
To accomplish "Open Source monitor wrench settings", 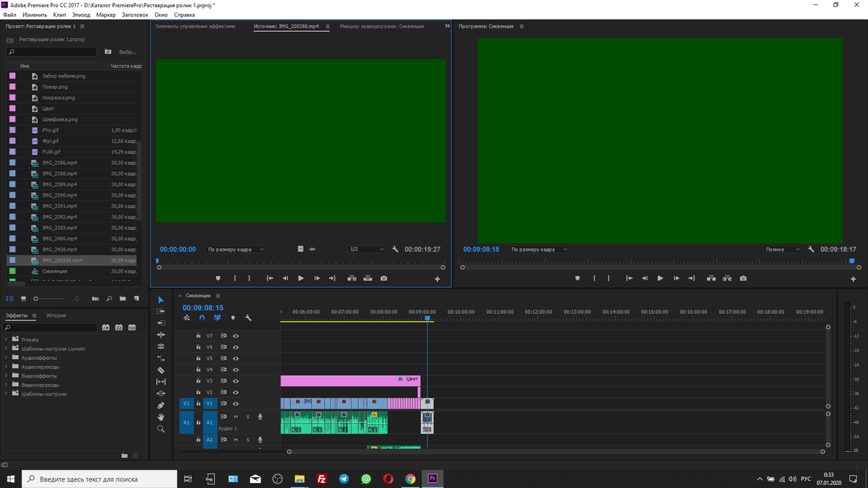I will click(x=396, y=249).
